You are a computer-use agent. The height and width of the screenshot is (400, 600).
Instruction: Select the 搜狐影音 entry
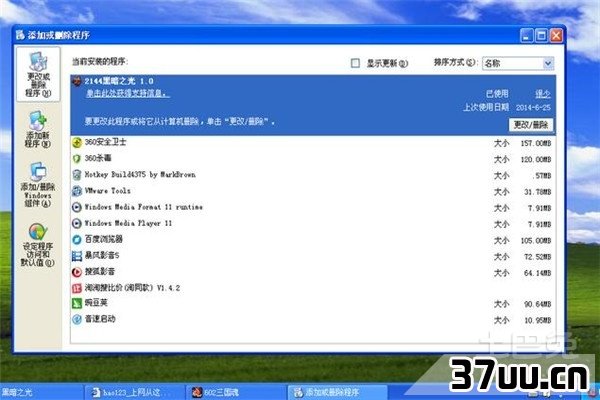313,272
